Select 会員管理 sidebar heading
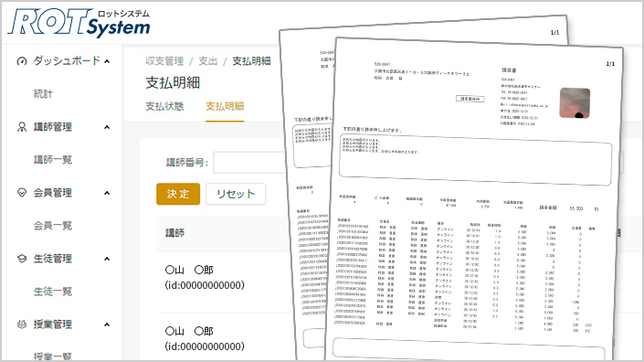Viewport: 644px width, 362px height. click(x=53, y=193)
